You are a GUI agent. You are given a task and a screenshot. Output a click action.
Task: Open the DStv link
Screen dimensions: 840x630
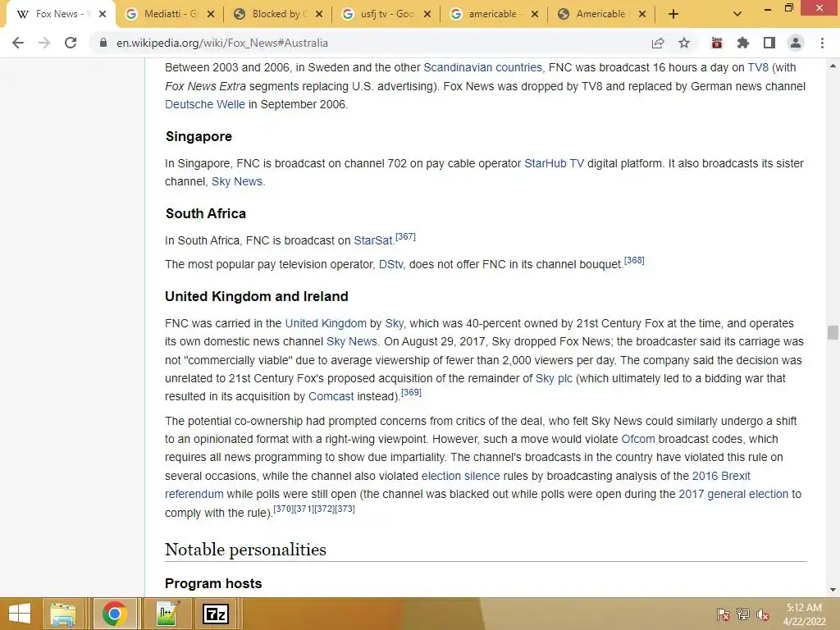[x=390, y=264]
